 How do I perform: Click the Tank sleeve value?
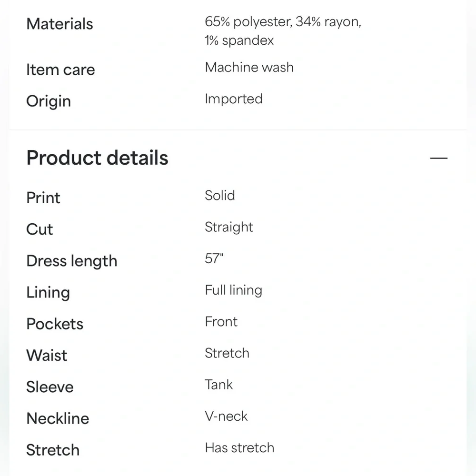tap(218, 385)
